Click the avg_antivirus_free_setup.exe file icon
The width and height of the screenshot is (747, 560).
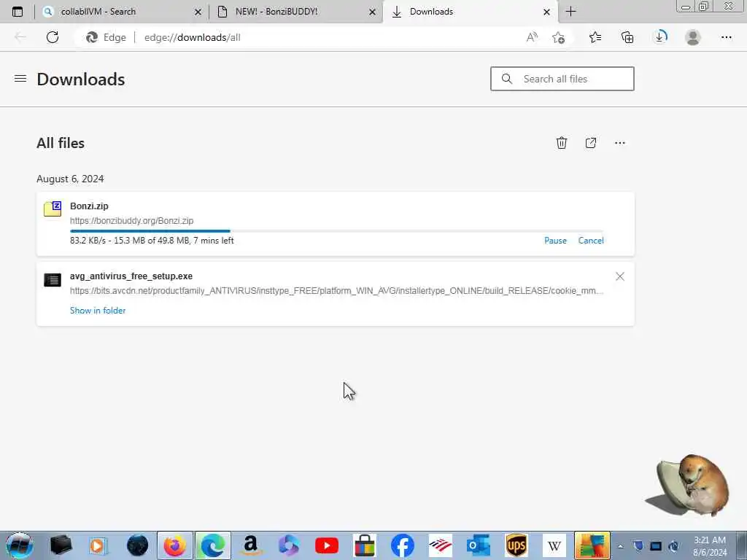tap(53, 279)
